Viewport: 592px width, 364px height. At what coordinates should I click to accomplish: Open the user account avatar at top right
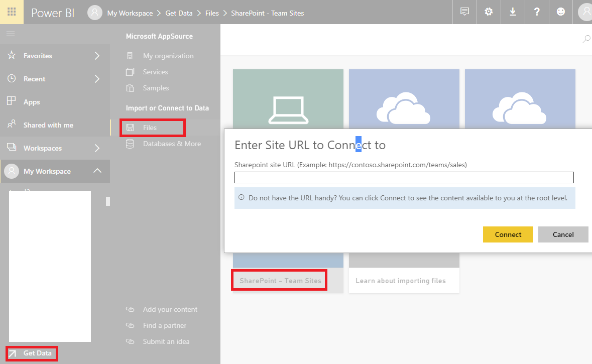[x=585, y=12]
